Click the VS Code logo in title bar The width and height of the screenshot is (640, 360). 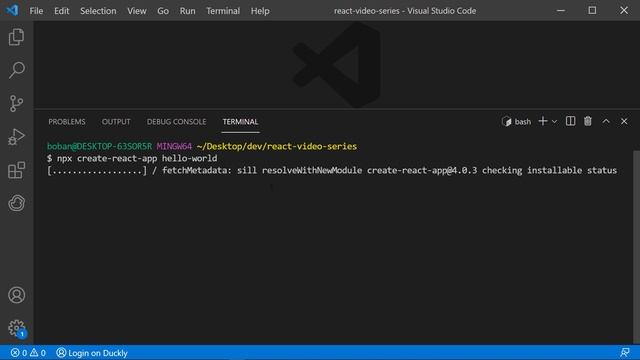[x=12, y=10]
